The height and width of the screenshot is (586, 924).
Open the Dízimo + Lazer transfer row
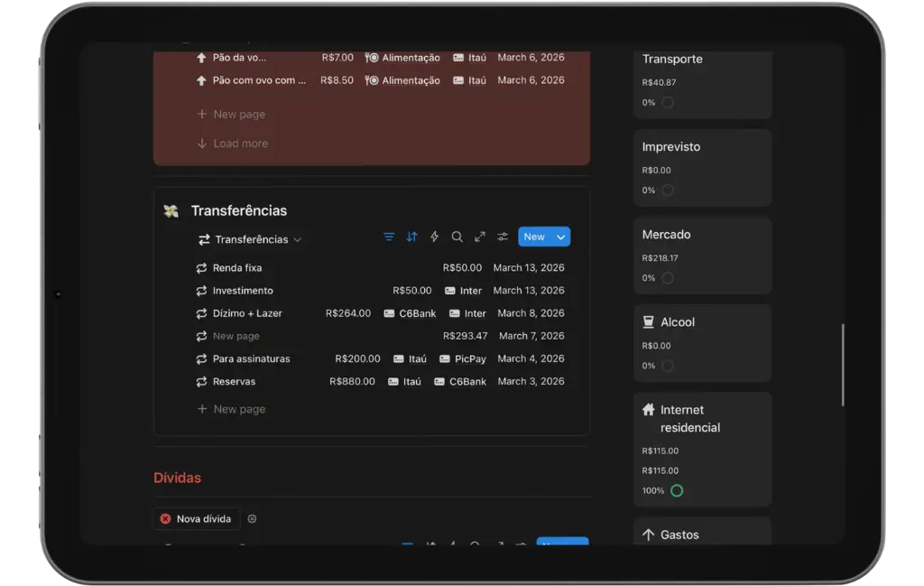tap(380, 313)
